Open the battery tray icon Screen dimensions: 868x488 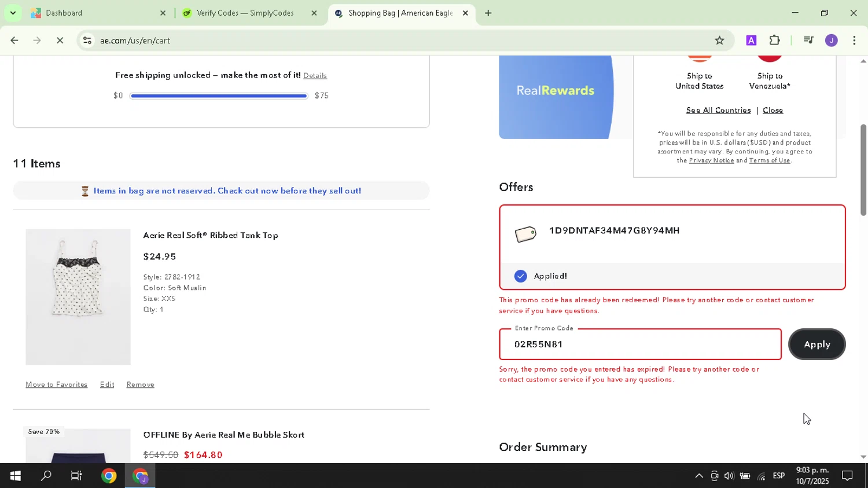pyautogui.click(x=745, y=476)
